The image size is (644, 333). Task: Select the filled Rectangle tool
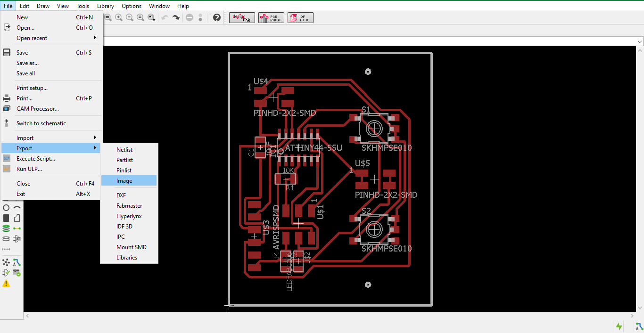point(6,218)
